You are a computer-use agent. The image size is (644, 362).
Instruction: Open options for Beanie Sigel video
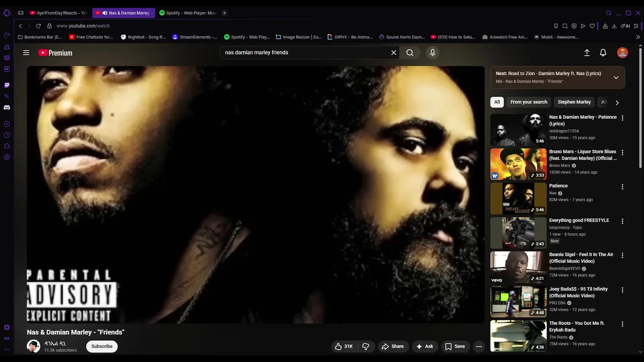[x=622, y=255]
